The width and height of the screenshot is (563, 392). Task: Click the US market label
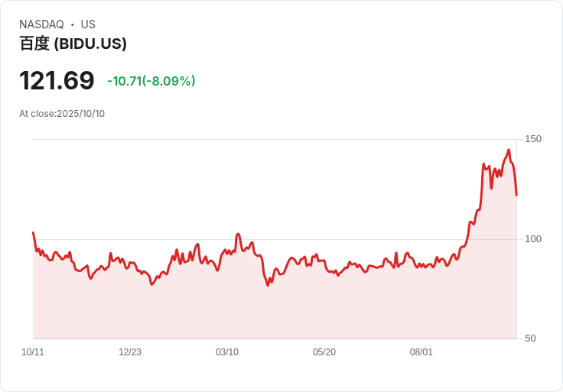coord(88,24)
